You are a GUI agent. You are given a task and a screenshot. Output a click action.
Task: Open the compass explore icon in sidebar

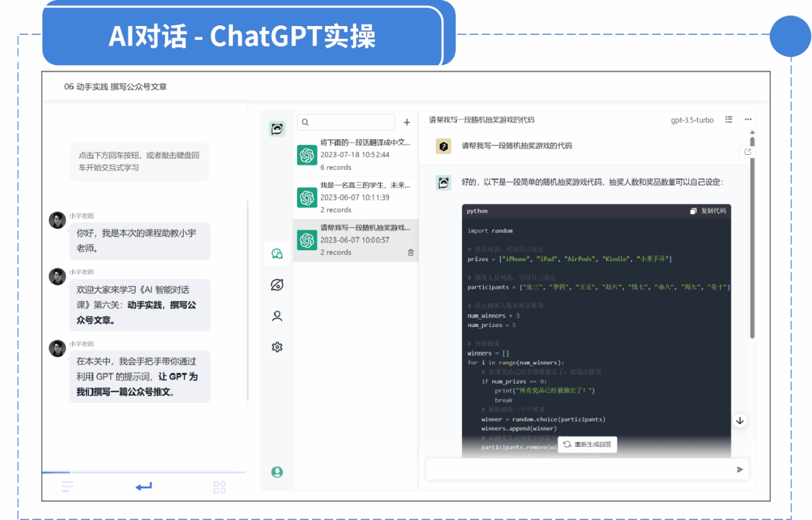(277, 285)
